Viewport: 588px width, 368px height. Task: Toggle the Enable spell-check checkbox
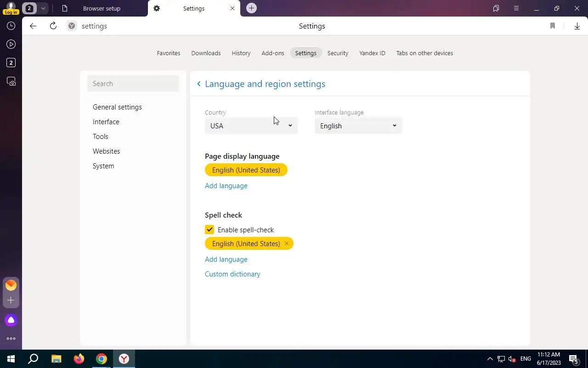click(x=209, y=230)
